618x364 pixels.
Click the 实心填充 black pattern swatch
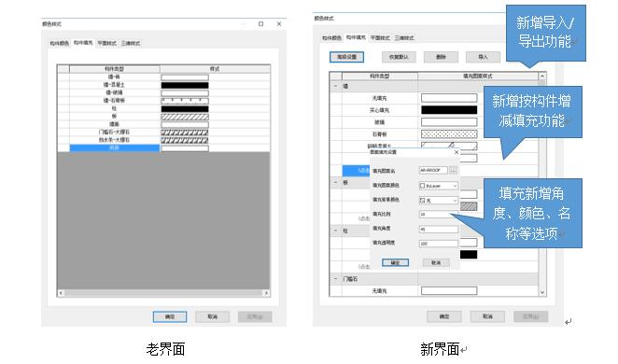(449, 110)
